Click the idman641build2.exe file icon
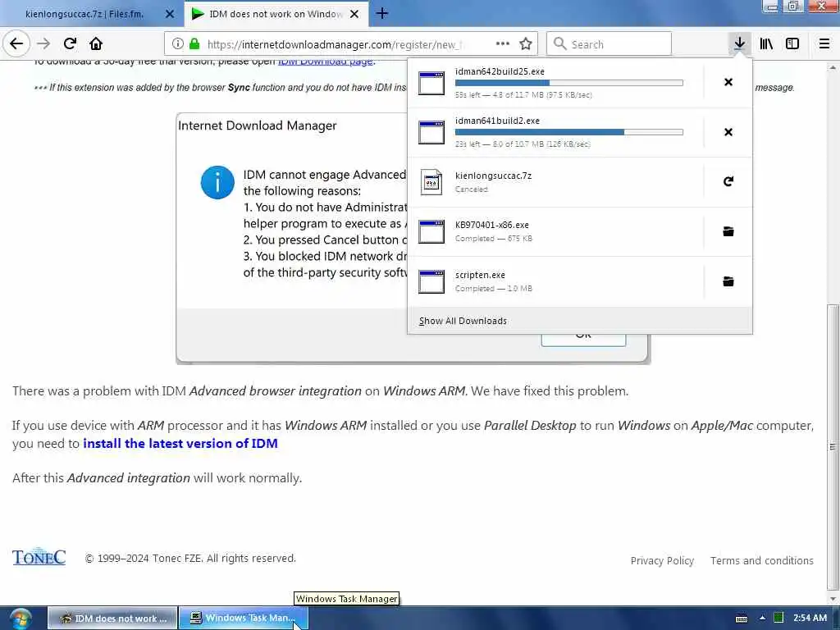Viewport: 840px width, 630px height. (x=431, y=132)
